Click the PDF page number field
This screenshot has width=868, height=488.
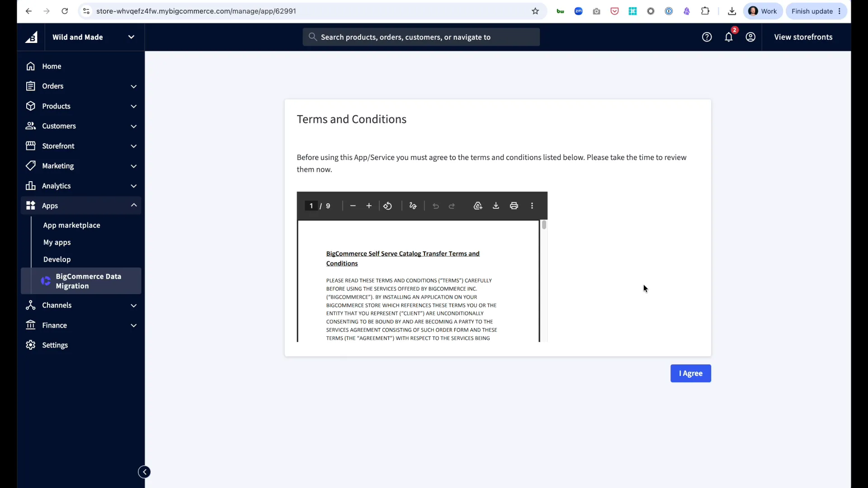[x=311, y=206]
